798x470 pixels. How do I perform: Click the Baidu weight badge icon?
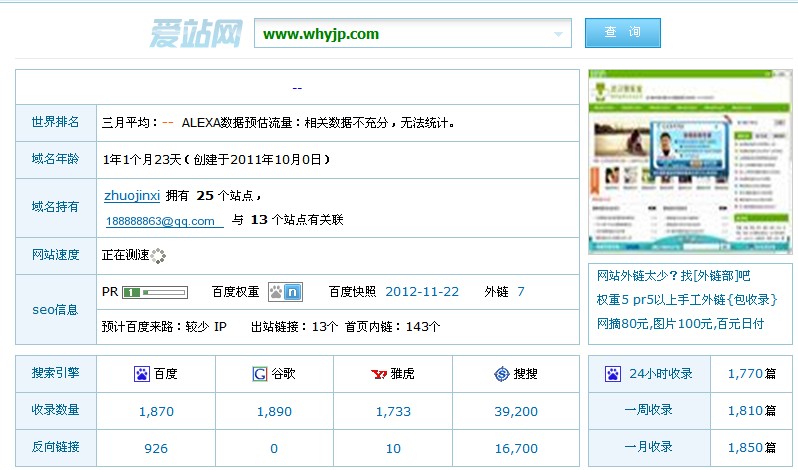point(285,292)
